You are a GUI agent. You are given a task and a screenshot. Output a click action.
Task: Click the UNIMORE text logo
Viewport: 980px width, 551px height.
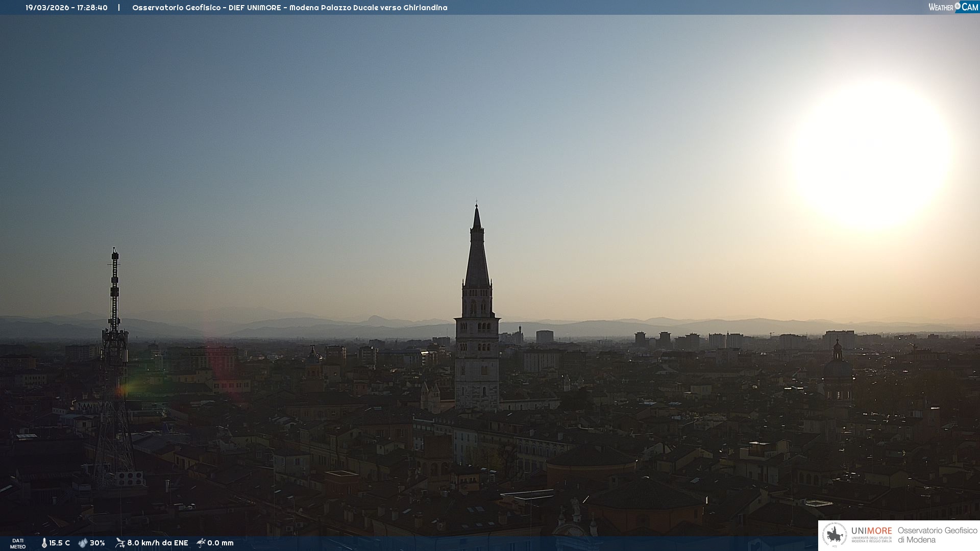pos(871,531)
